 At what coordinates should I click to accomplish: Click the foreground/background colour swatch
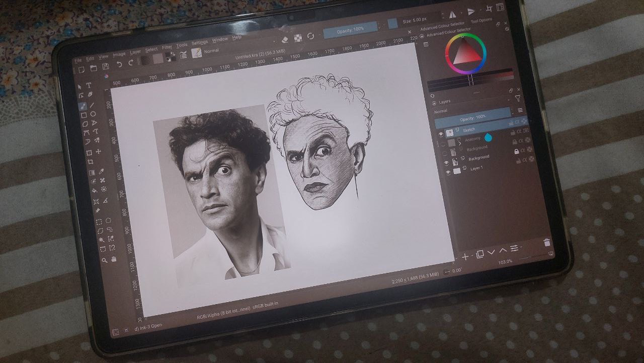[170, 56]
